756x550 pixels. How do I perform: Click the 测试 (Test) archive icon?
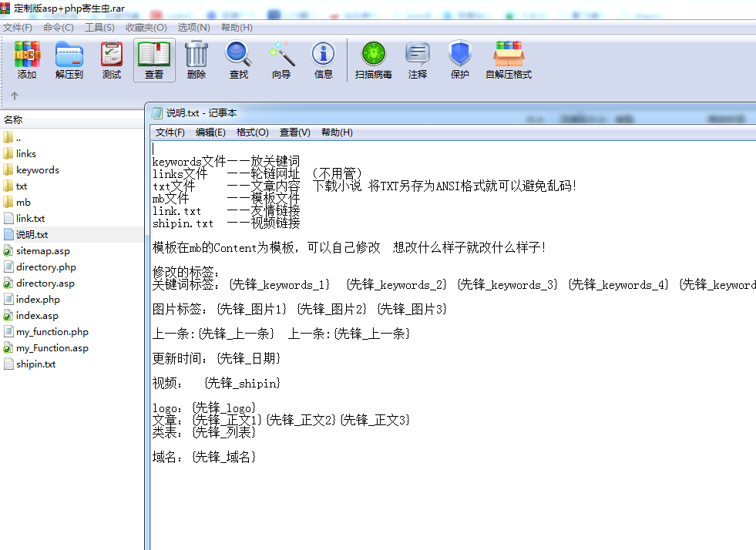pos(112,60)
